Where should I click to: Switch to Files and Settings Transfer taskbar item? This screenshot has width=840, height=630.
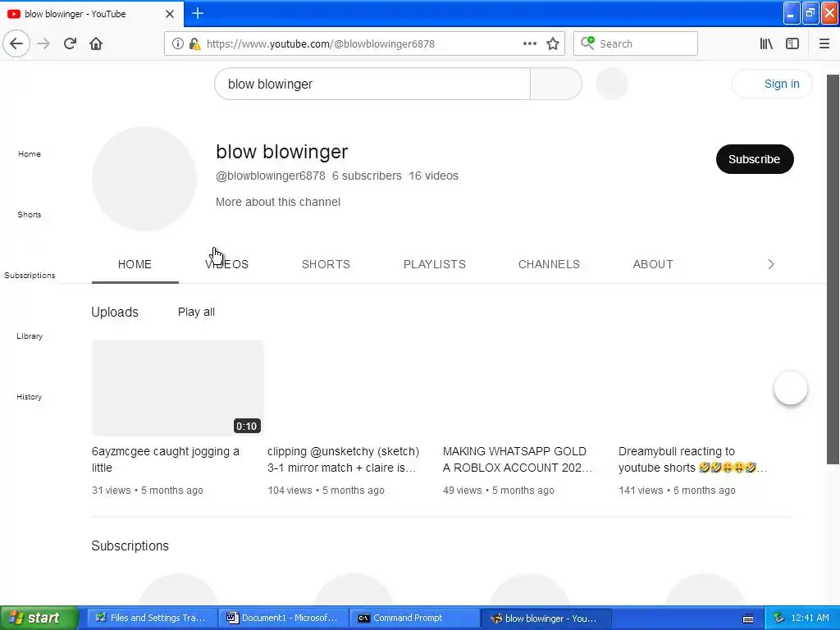click(x=152, y=618)
